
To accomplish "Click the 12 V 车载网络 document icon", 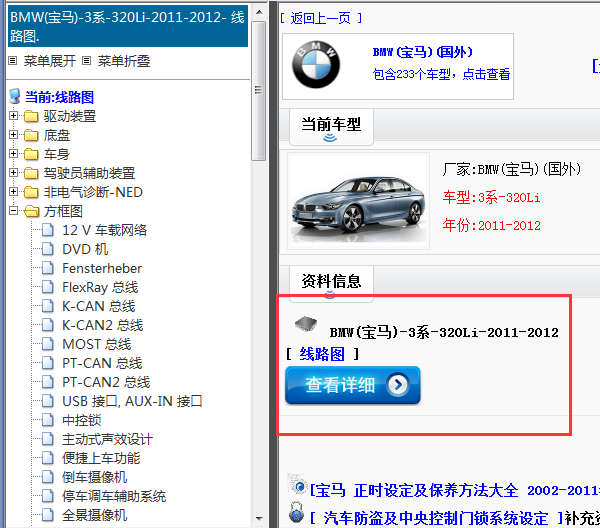I will [47, 230].
